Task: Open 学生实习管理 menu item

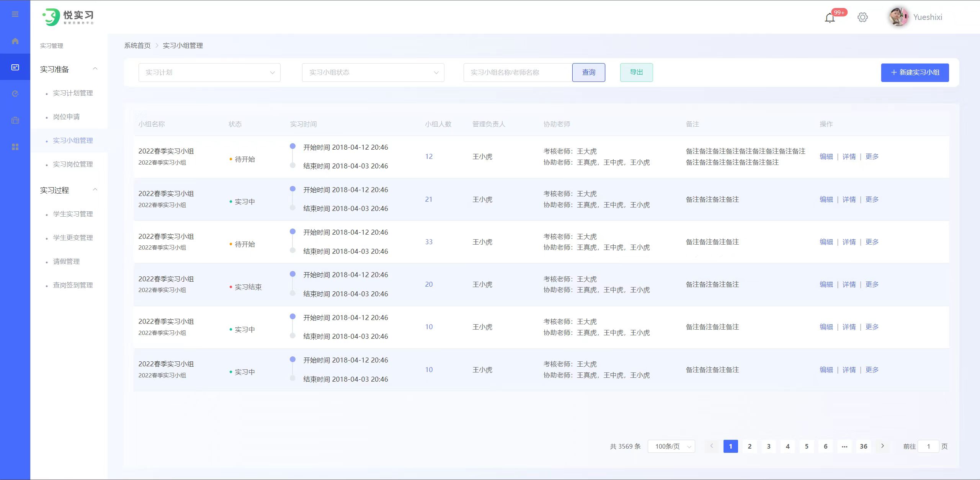Action: point(73,214)
